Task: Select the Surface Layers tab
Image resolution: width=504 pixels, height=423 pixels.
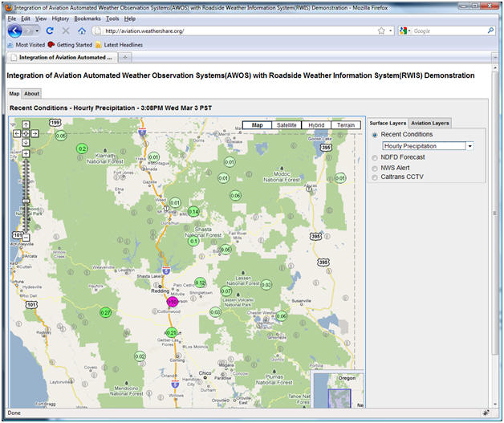Action: 388,123
